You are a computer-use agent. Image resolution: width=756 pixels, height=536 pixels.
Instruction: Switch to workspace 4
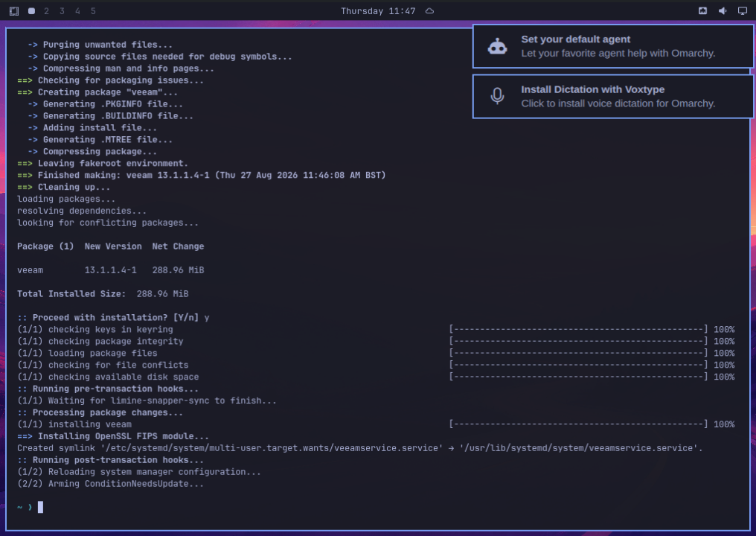point(77,11)
